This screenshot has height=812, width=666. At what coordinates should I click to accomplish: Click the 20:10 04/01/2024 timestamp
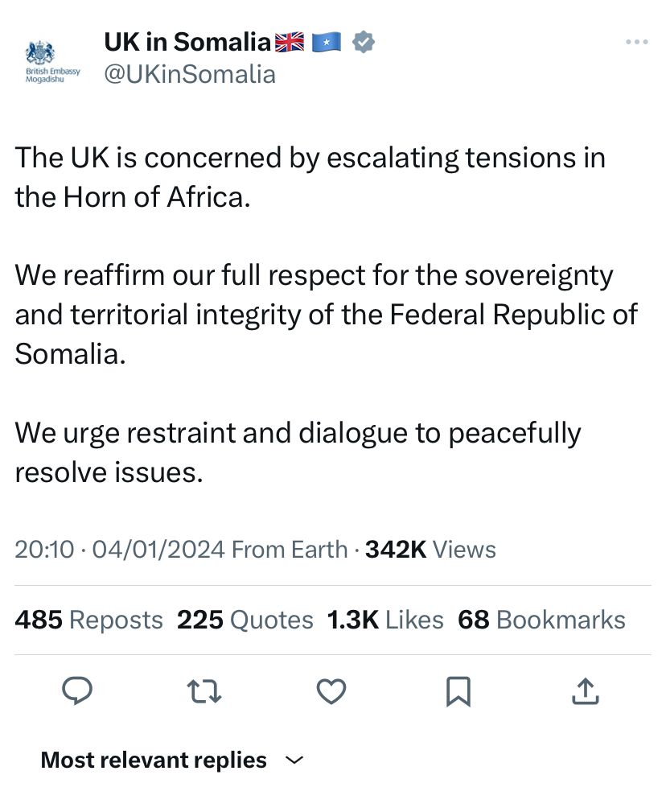[x=119, y=550]
